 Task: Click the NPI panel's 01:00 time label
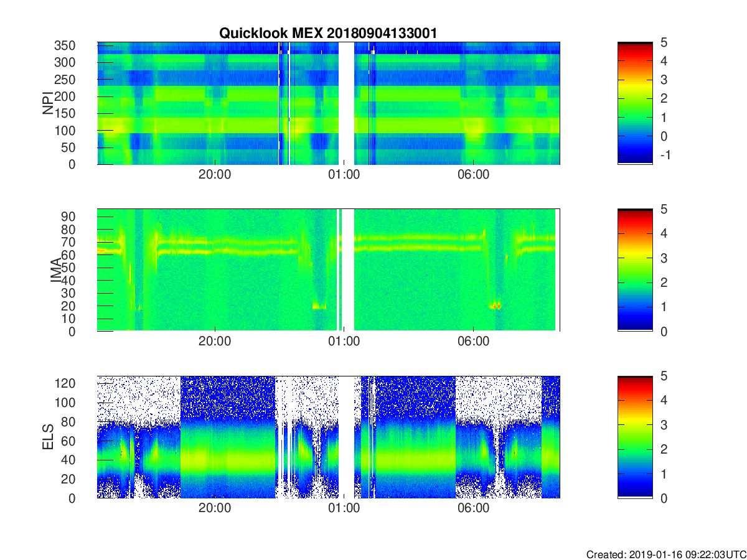(x=344, y=175)
